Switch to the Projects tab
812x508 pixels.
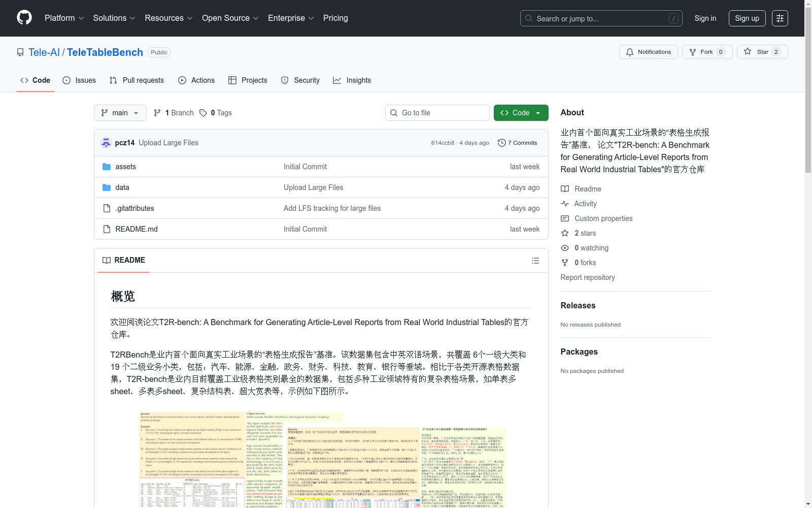[x=248, y=80]
